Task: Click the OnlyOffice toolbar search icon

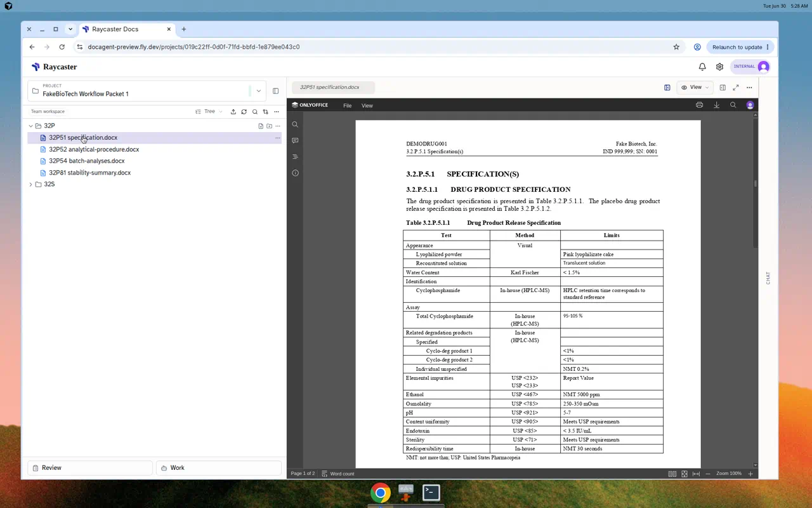Action: click(733, 105)
